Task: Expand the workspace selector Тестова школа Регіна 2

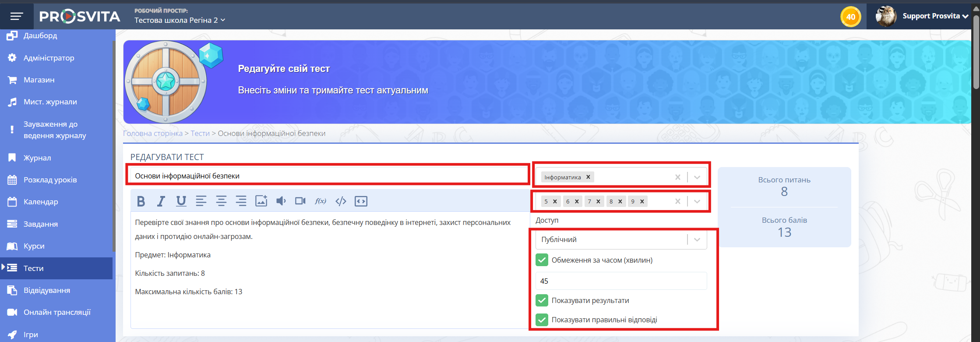Action: [x=180, y=20]
